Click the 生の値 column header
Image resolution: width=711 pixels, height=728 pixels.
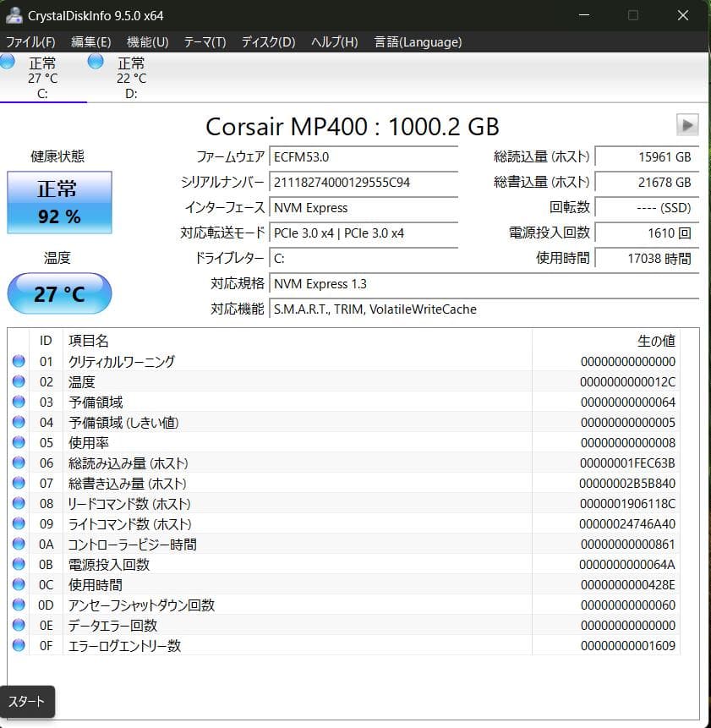(x=656, y=341)
